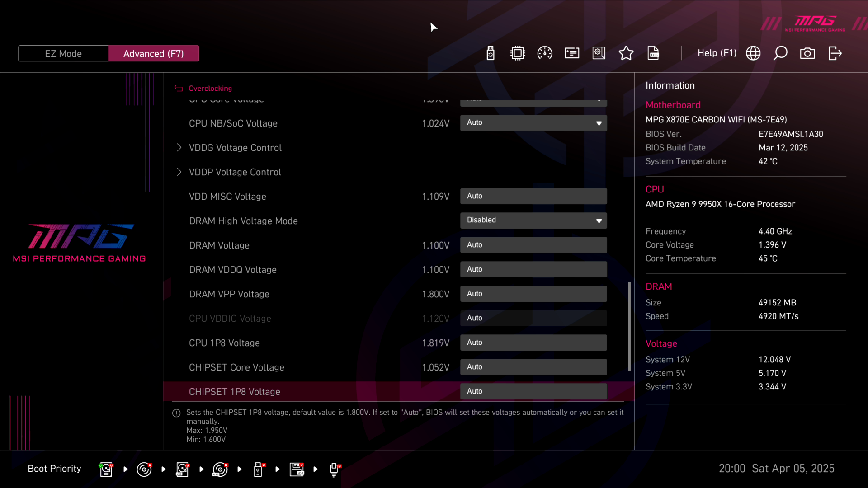This screenshot has height=488, width=868.
Task: Expand VDDG Voltage Control
Action: (235, 148)
